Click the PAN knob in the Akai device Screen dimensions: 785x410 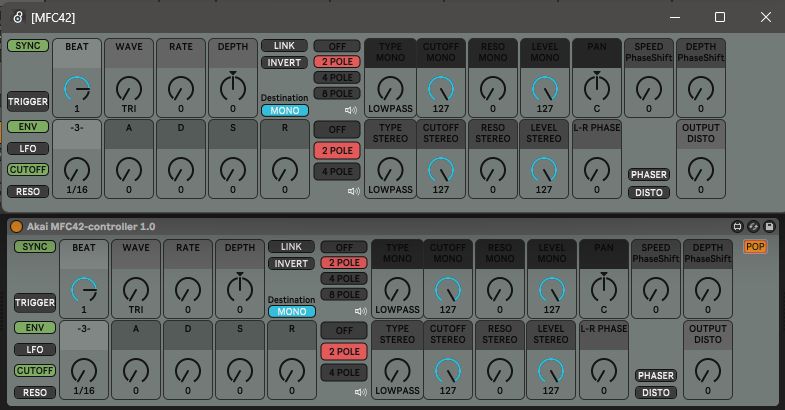[604, 289]
